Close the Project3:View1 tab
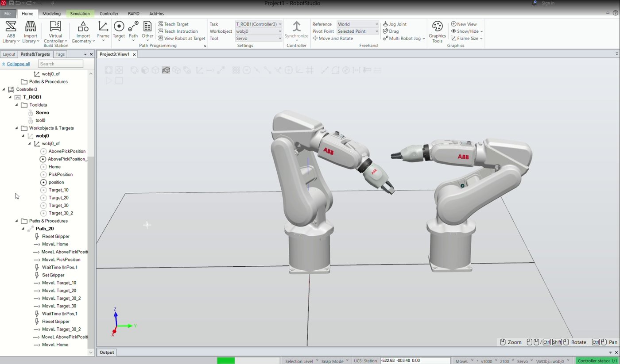620x364 pixels. pyautogui.click(x=134, y=54)
